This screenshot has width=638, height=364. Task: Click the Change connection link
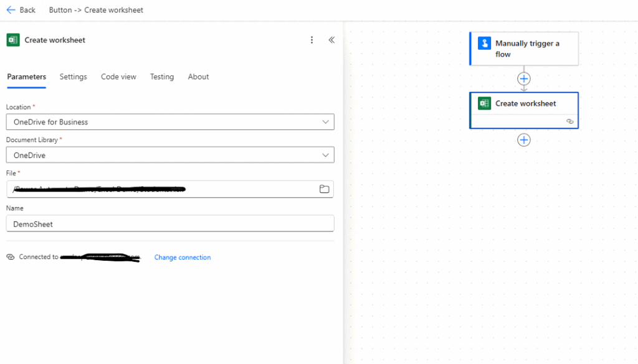(x=183, y=258)
